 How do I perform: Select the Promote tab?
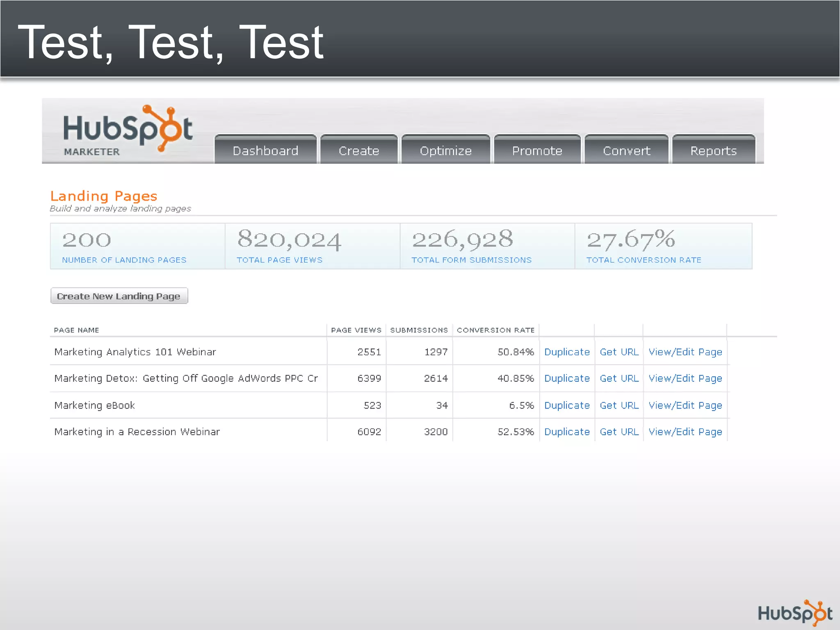pos(537,150)
